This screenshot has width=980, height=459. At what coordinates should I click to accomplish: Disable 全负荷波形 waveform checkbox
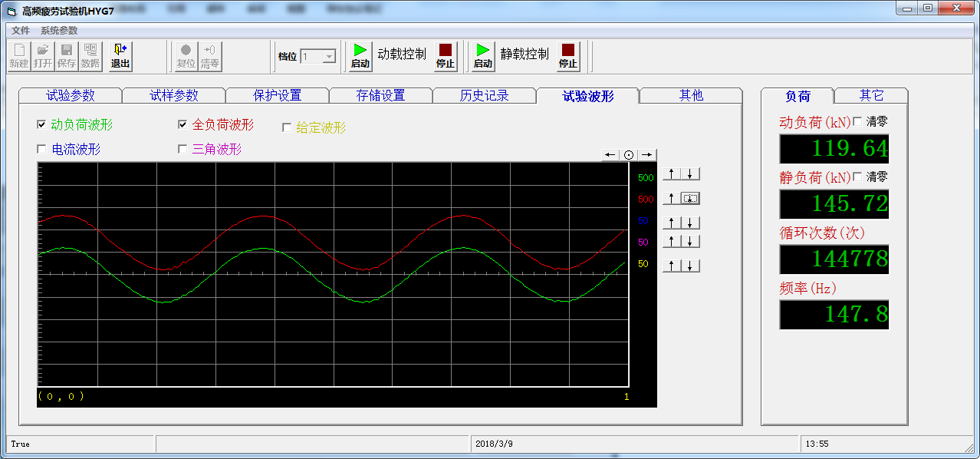183,124
